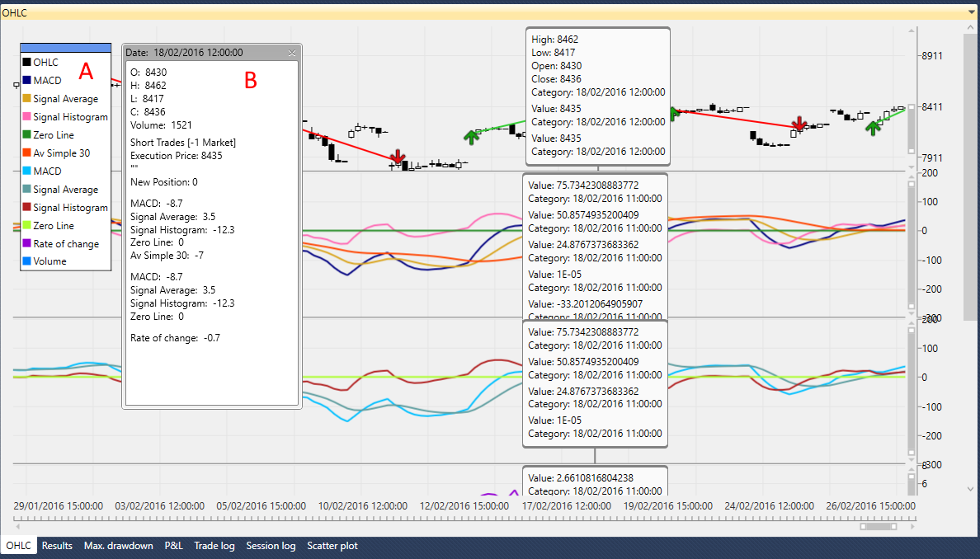Screen dimensions: 980x559
Task: Click 'Value: -33.2012064905907' in the tooltip
Action: click(585, 304)
